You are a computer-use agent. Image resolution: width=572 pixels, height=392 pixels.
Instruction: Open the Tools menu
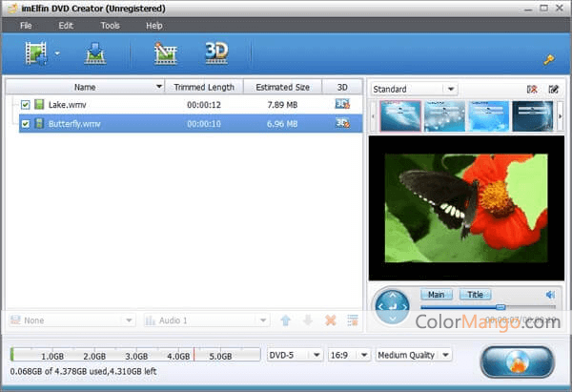click(x=110, y=26)
